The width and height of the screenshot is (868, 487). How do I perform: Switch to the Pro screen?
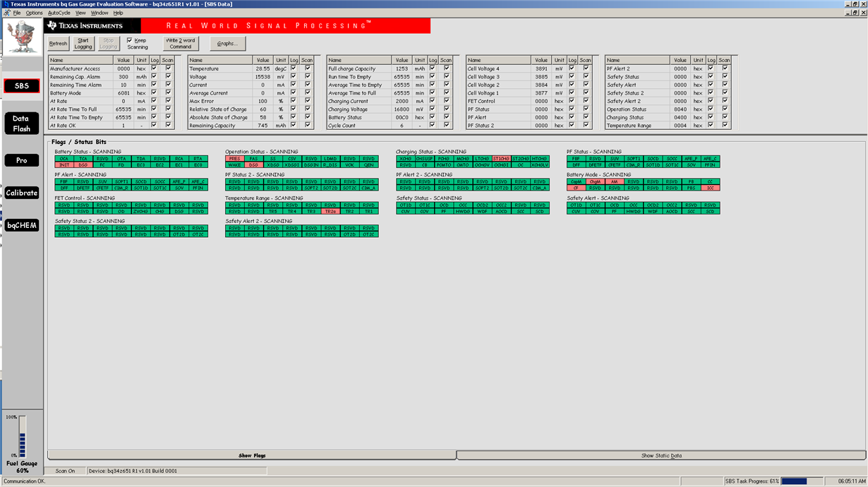point(21,160)
